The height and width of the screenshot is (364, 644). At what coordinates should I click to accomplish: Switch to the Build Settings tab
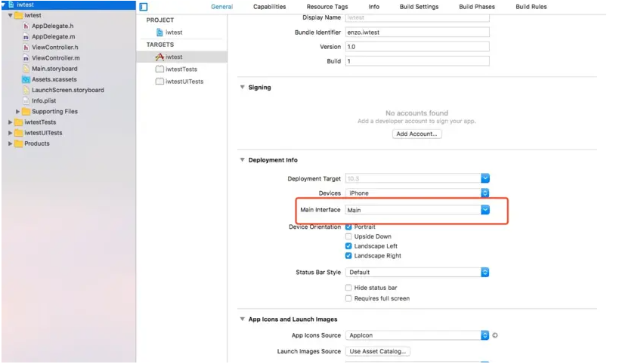(419, 7)
